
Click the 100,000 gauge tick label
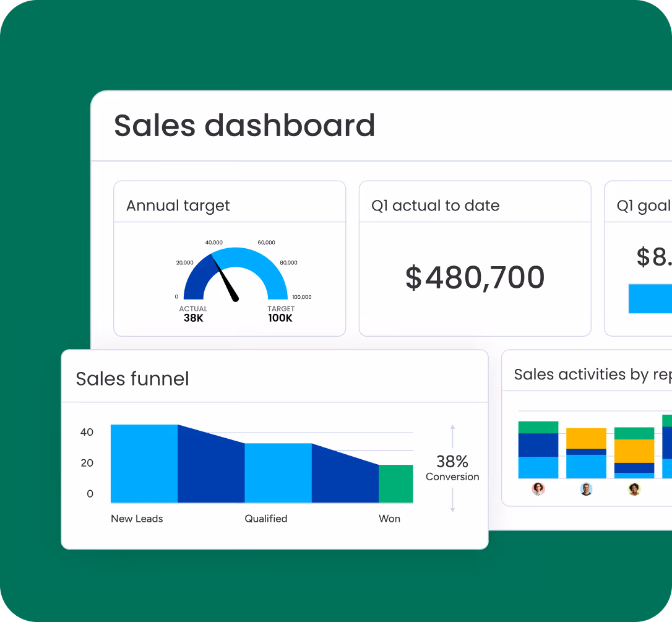point(302,297)
